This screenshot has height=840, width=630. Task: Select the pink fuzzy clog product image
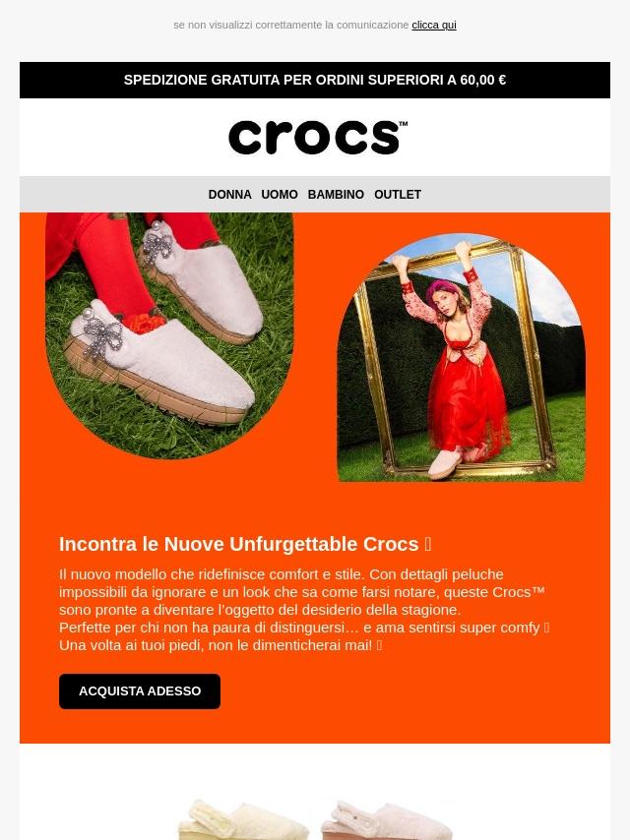[x=387, y=819]
